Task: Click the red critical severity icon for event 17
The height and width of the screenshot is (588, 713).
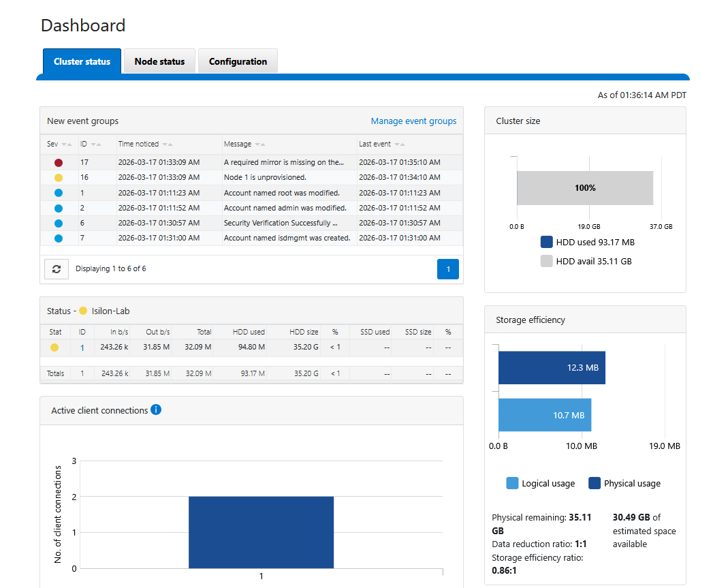Action: pos(59,163)
